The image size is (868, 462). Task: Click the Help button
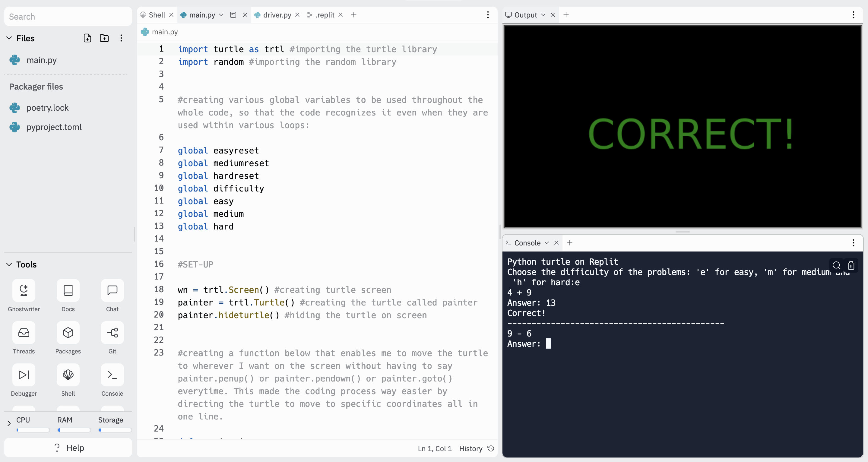pyautogui.click(x=68, y=448)
